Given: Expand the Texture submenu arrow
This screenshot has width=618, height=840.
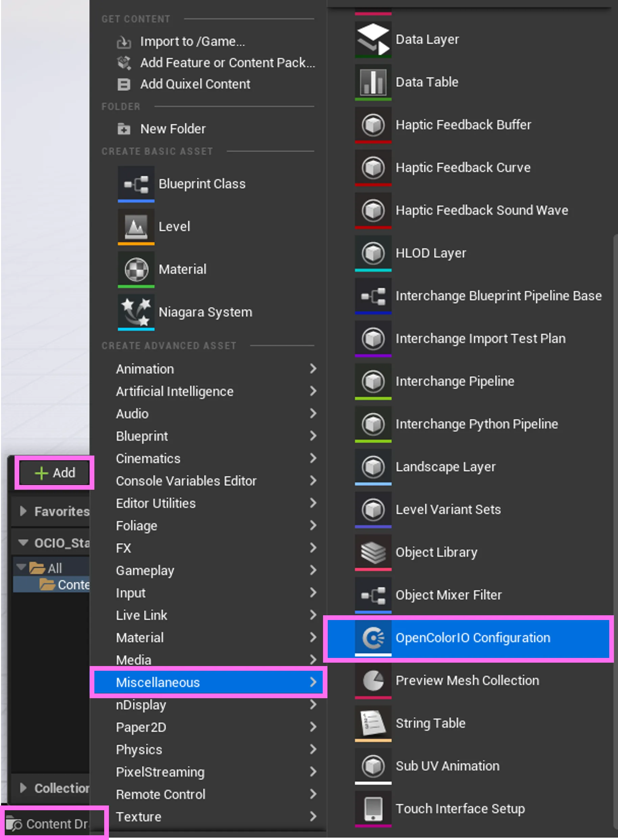Looking at the screenshot, I should tap(313, 817).
